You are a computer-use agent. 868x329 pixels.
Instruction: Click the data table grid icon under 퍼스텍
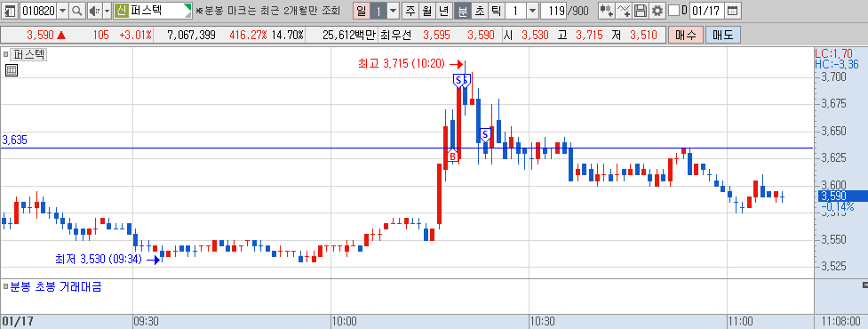click(x=11, y=69)
